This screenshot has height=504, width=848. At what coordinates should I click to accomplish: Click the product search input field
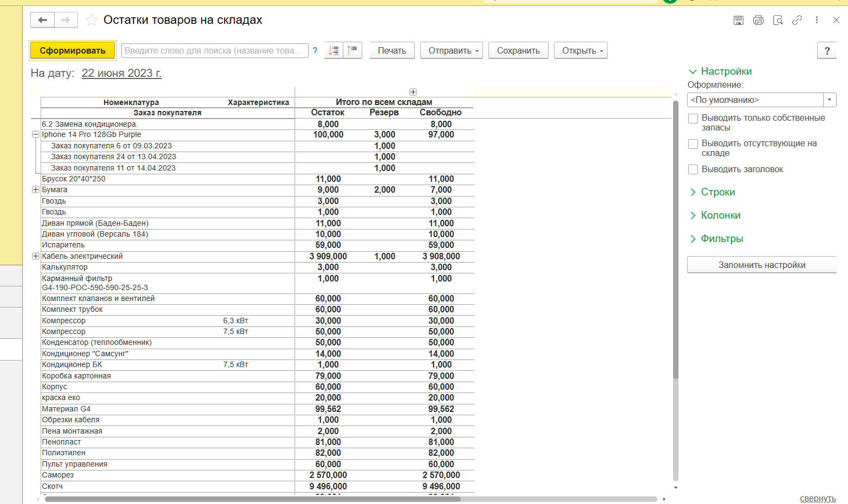click(214, 50)
